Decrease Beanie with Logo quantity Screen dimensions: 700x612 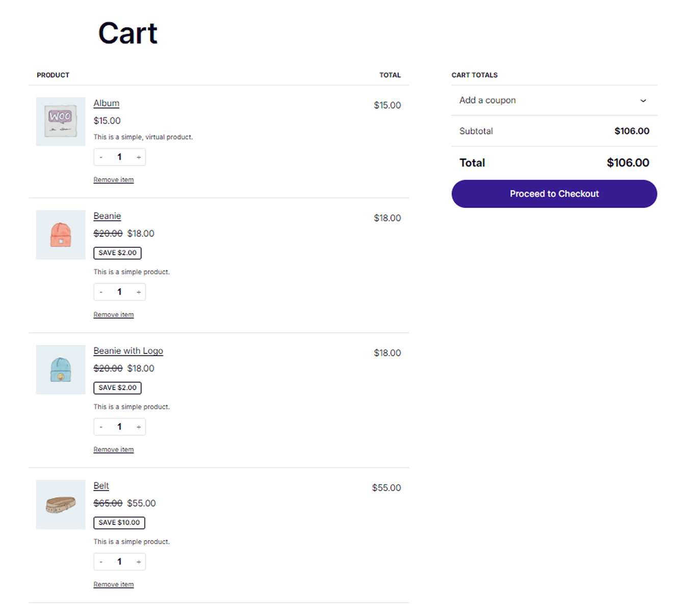point(101,427)
